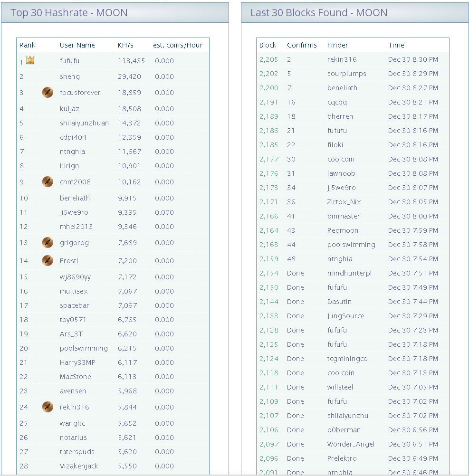Open block 2,191 link

pos(268,102)
